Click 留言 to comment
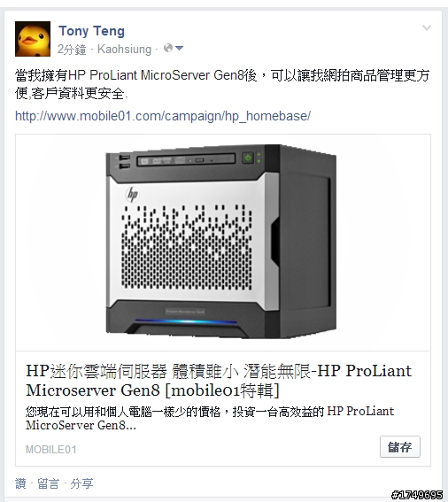Viewport: 448px width, 502px height. (49, 483)
